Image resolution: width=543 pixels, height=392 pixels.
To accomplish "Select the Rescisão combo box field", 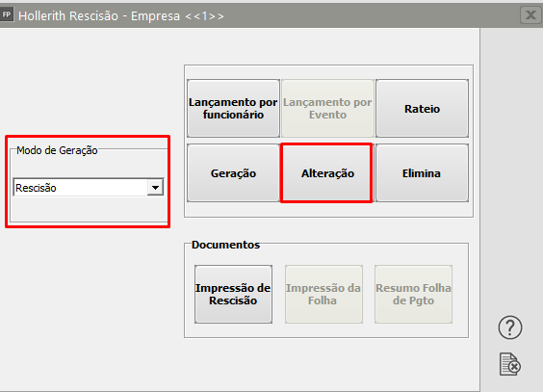I will (x=89, y=188).
